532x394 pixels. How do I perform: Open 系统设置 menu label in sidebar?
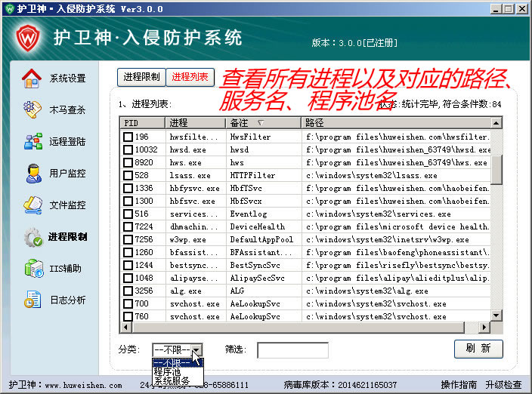pyautogui.click(x=67, y=78)
